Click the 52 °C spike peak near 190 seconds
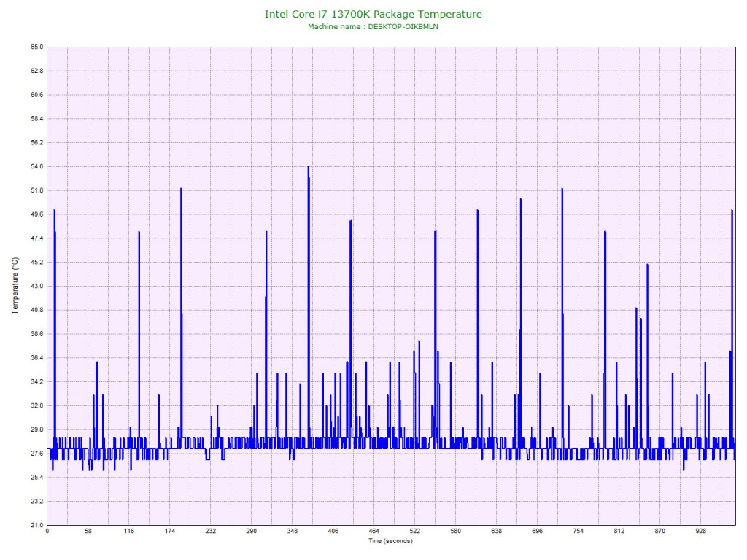The image size is (747, 560). click(181, 190)
